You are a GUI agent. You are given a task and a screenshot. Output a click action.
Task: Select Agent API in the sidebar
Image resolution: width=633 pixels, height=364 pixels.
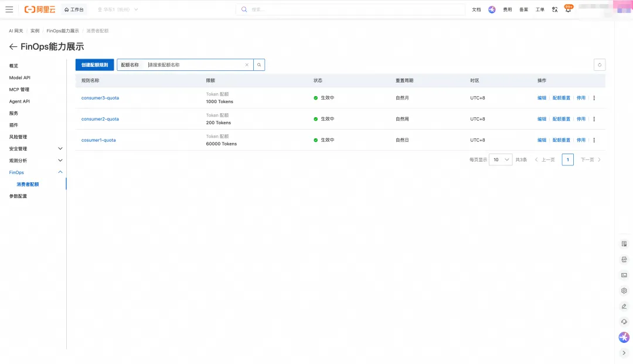tap(19, 101)
